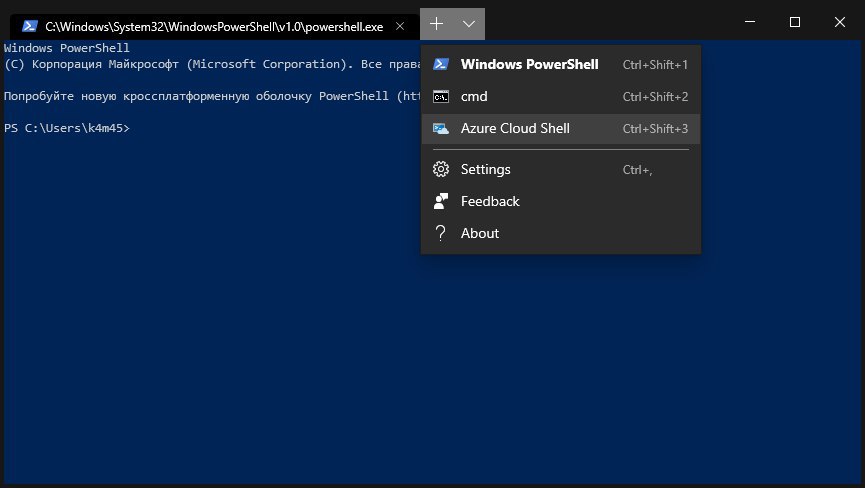Minimize the terminal window
Viewport: 865px width, 488px height.
coord(750,22)
